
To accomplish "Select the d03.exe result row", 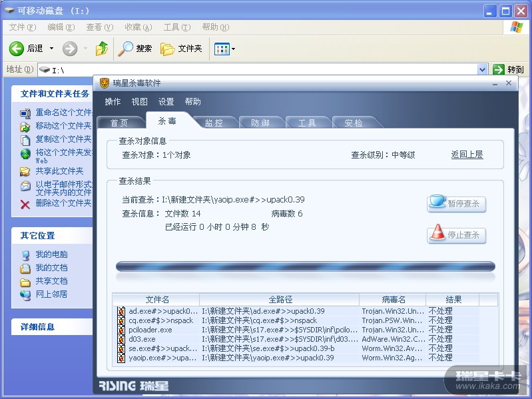I will [296, 339].
